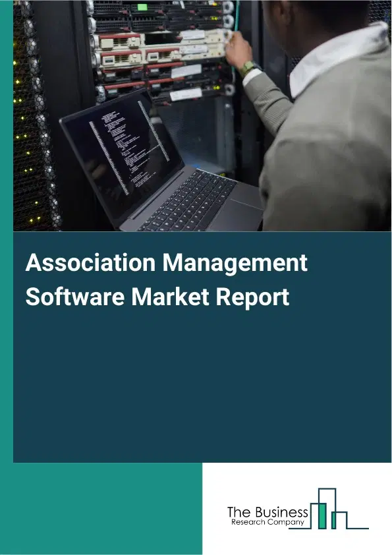Image resolution: width=392 pixels, height=555 pixels.
Task: Click "Research Company" logo text
Action: [x=268, y=523]
